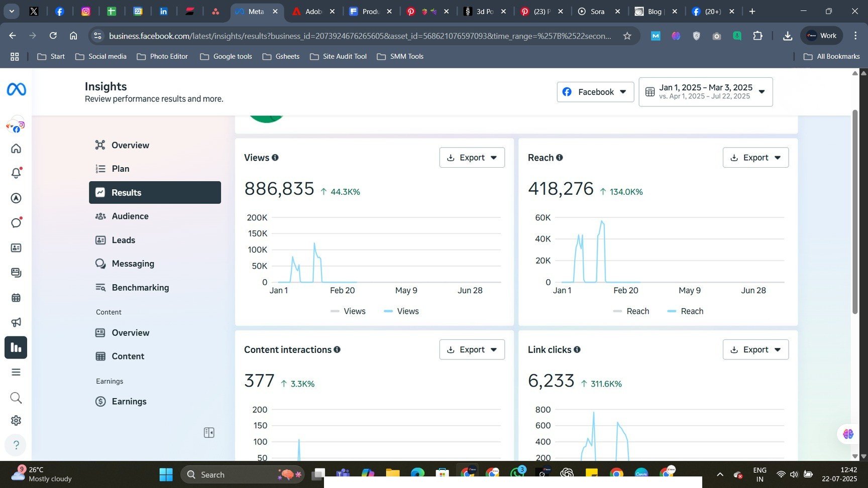Open the Ads megaphone icon in the left rail
This screenshot has width=868, height=488.
coord(16,322)
